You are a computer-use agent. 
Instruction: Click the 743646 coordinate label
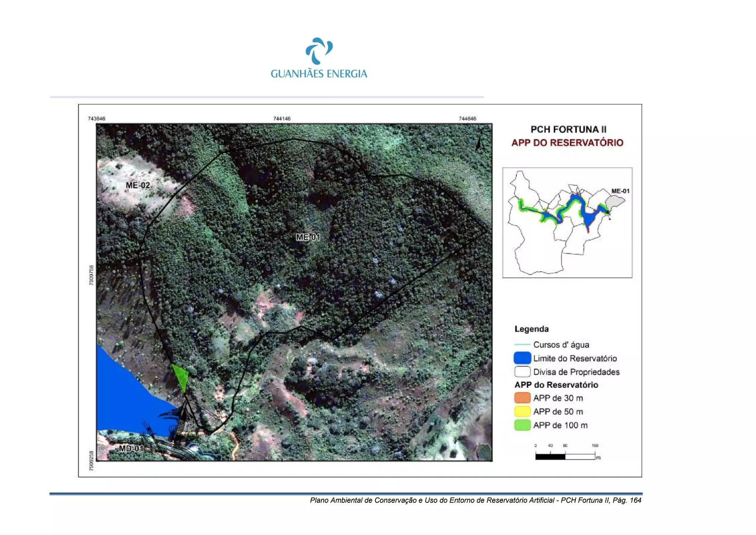pos(96,119)
